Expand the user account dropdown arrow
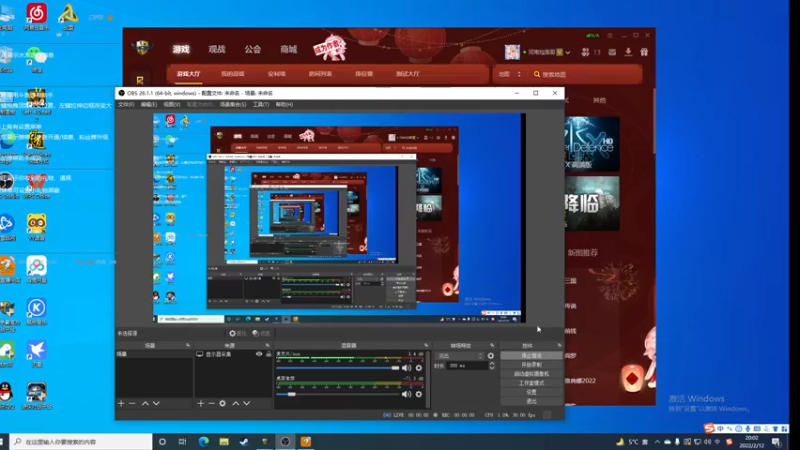 click(567, 52)
